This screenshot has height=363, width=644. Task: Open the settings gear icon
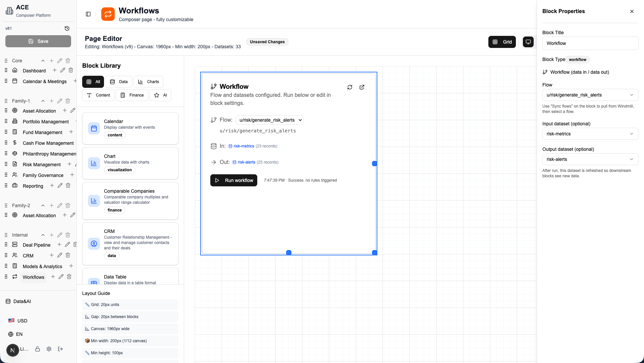point(49,349)
